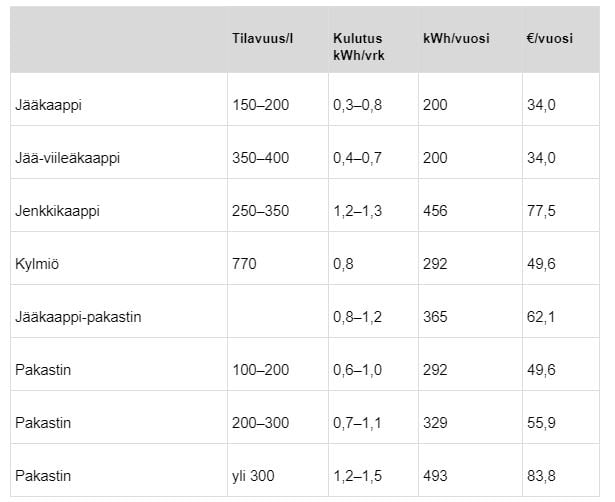Image resolution: width=615 pixels, height=502 pixels.
Task: Select the Kylmiö row label
Action: point(37,264)
